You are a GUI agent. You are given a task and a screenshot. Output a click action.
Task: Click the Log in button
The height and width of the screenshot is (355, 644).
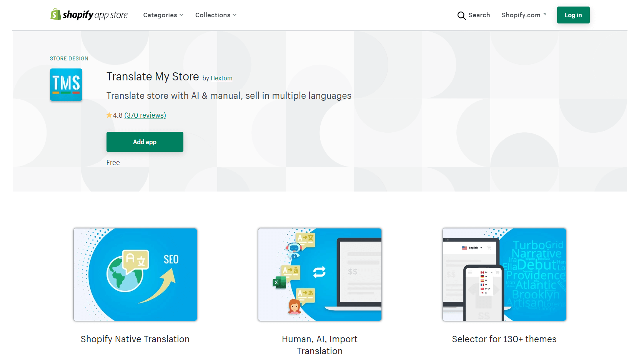tap(573, 15)
